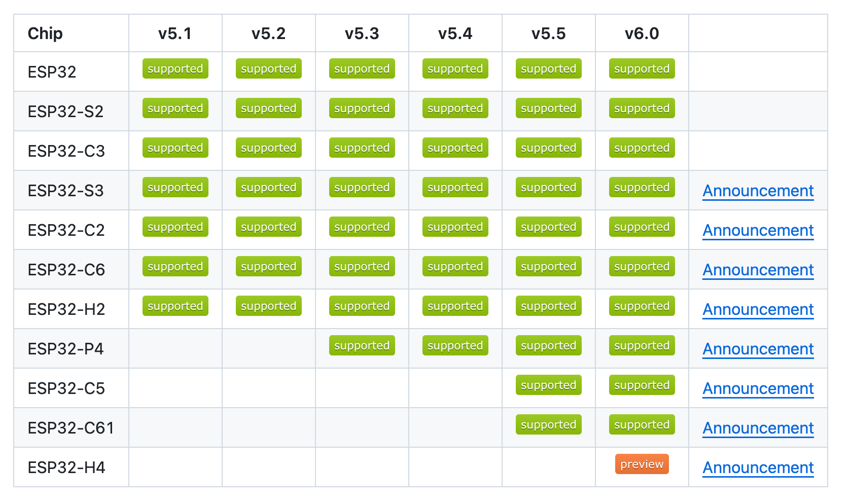
Task: Click the ESP32-P4 v5.5 supported badge
Action: pyautogui.click(x=549, y=345)
